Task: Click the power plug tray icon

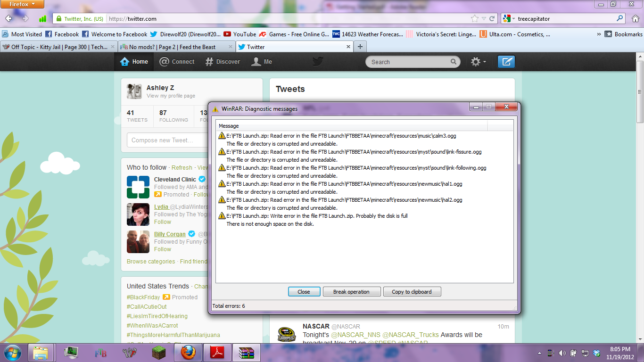Action: tap(574, 353)
